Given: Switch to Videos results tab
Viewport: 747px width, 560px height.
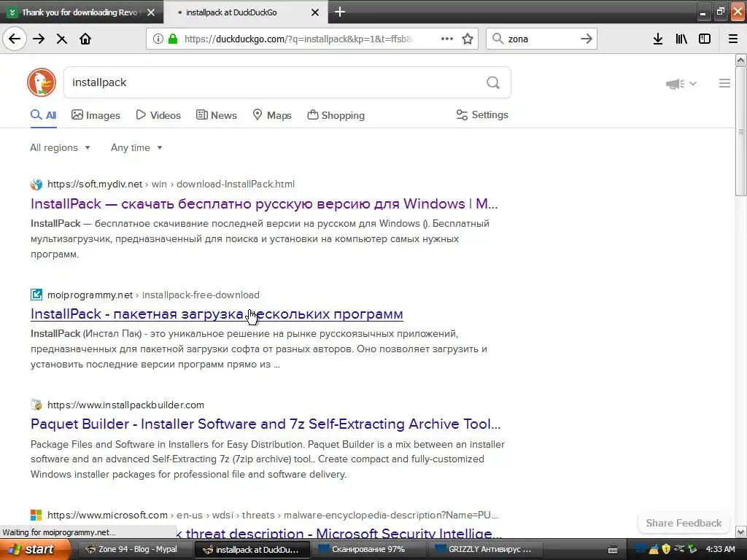Looking at the screenshot, I should (158, 115).
